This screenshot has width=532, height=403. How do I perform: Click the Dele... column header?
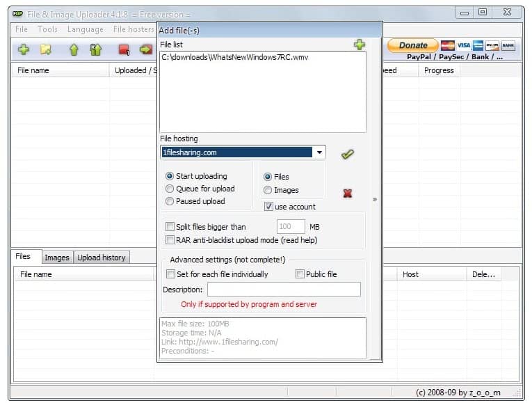point(483,274)
